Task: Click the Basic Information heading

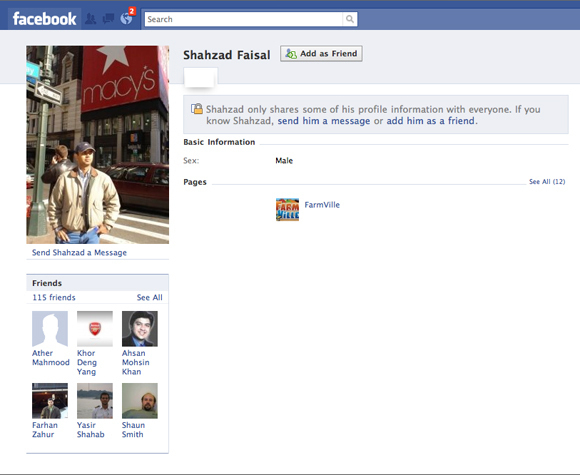Action: [219, 142]
